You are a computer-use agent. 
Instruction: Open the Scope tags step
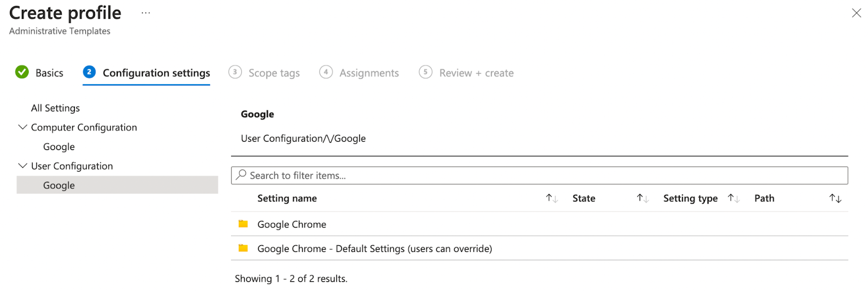pos(274,73)
